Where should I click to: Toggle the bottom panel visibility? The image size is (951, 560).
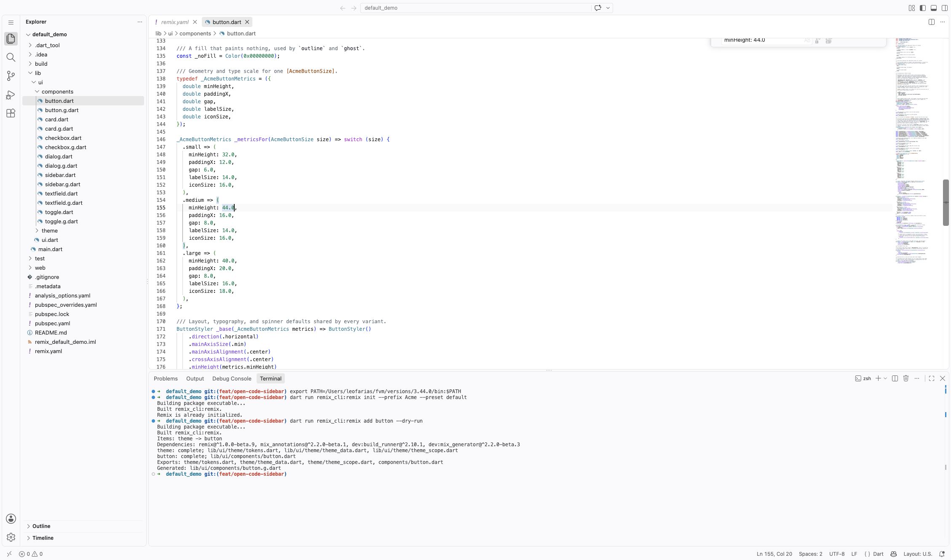pos(934,8)
